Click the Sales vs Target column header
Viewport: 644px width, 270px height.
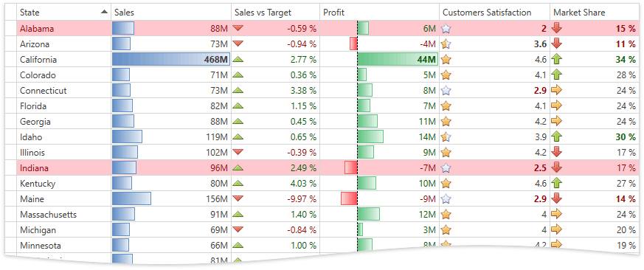(276, 13)
